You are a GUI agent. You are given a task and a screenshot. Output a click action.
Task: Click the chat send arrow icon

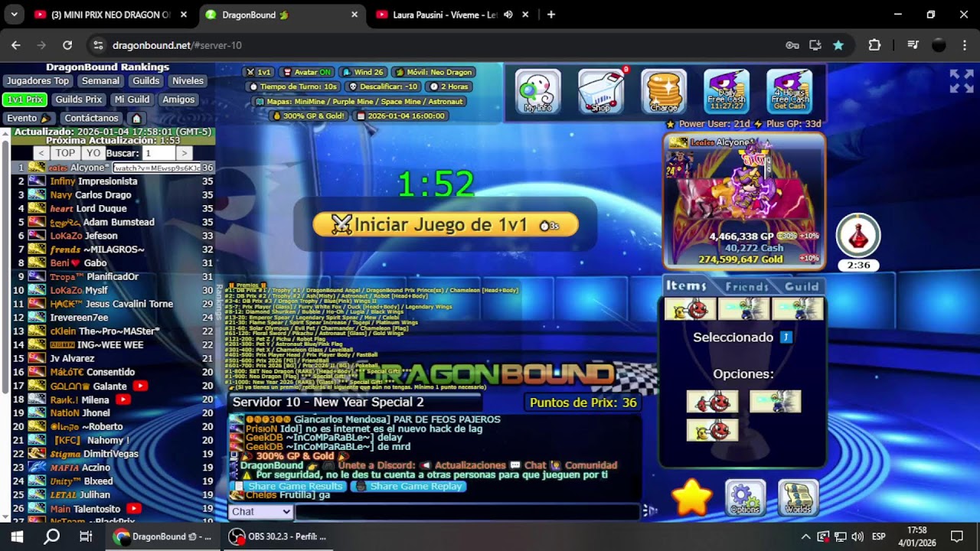(648, 511)
